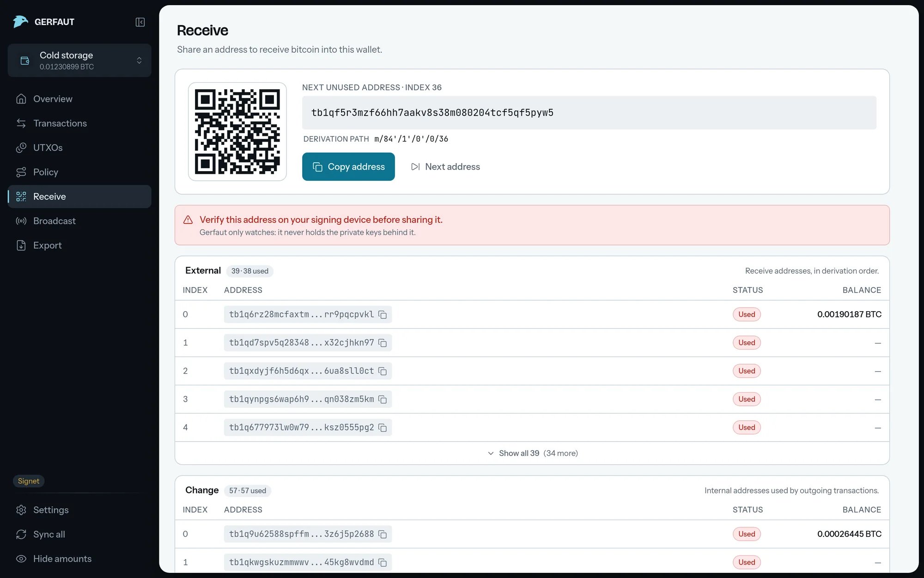Open the Broadcast page

(x=79, y=221)
